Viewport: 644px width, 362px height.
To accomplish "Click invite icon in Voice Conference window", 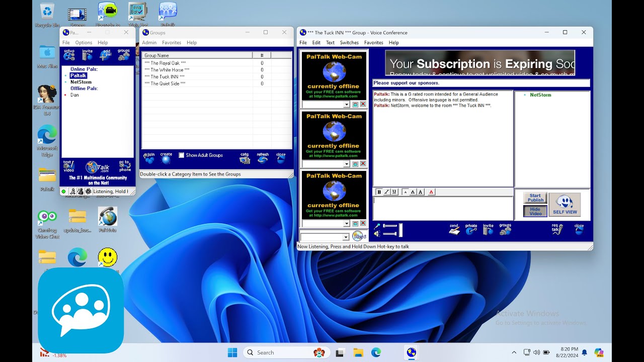I will [488, 229].
